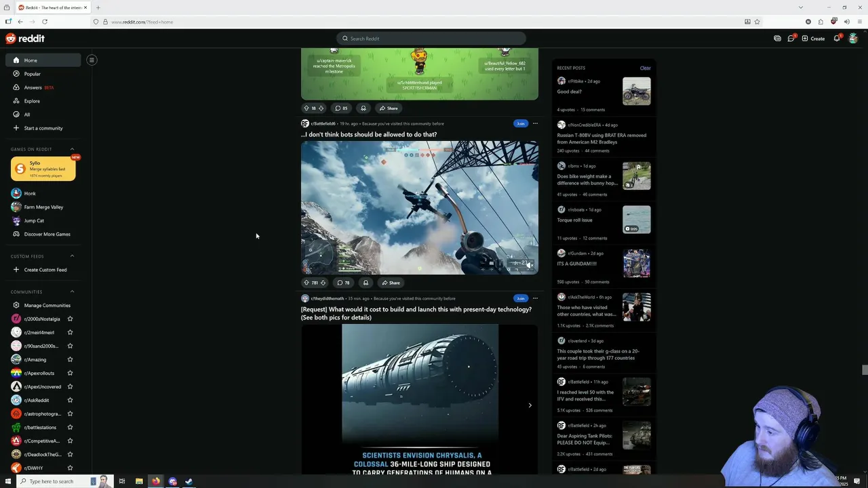Click the Manage Communities gear icon

tap(16, 305)
